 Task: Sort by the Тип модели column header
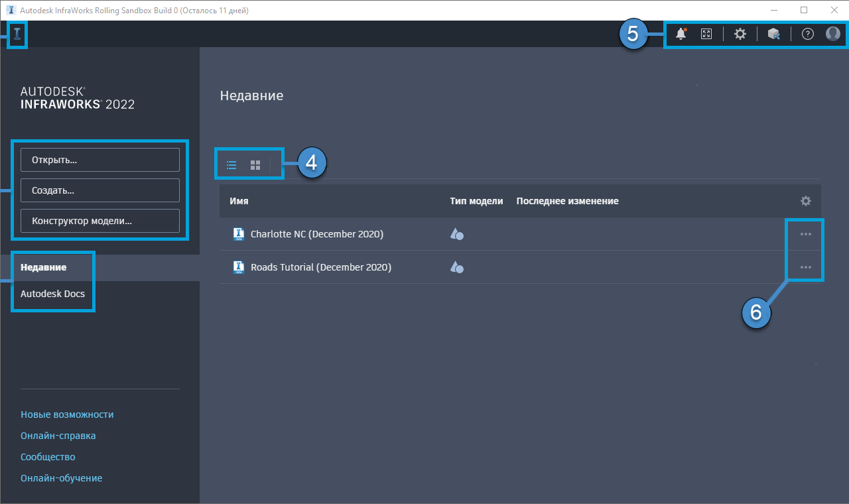pyautogui.click(x=476, y=201)
